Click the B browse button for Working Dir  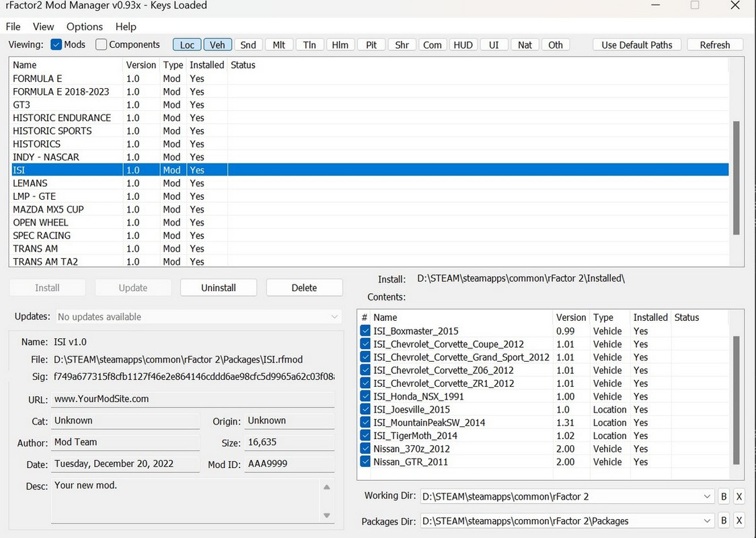[724, 496]
